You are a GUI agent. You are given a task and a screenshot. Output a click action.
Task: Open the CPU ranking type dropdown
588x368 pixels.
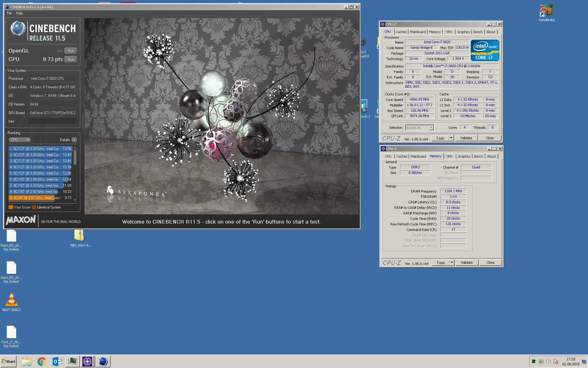20,140
